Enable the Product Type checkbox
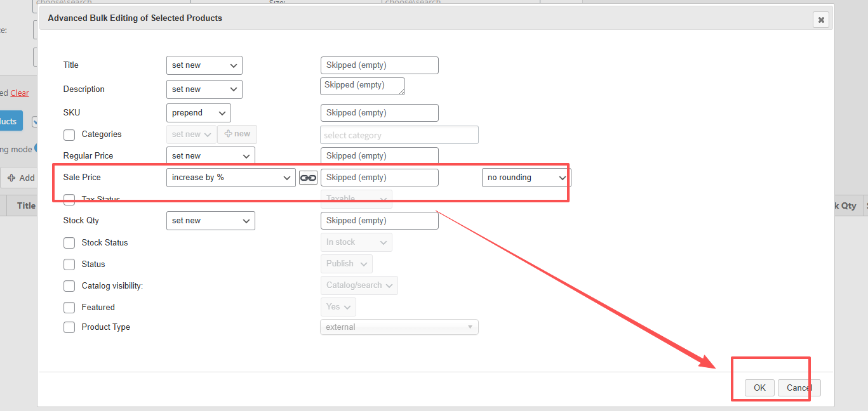The width and height of the screenshot is (868, 411). tap(69, 327)
